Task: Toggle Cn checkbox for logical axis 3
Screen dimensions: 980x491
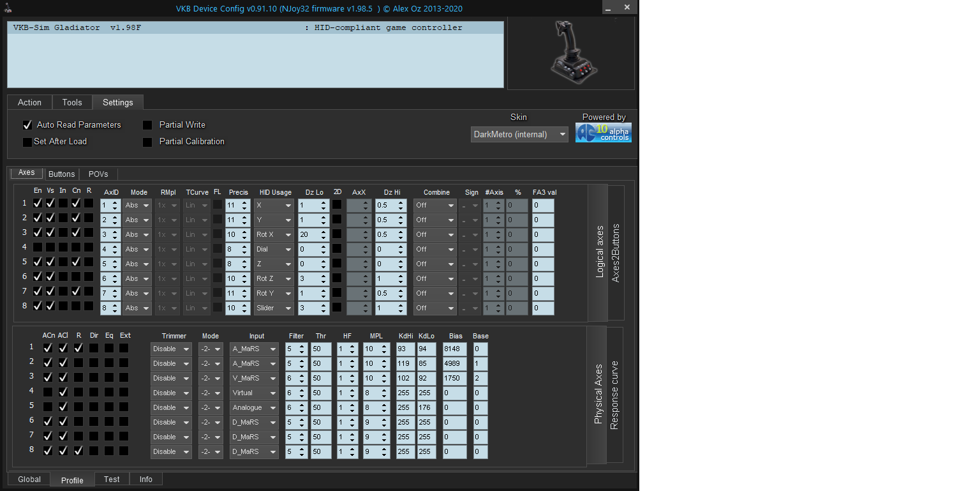Action: [76, 232]
